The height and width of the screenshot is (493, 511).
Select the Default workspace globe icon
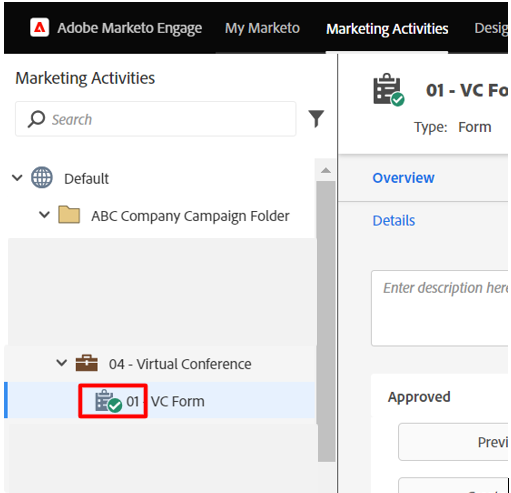pyautogui.click(x=42, y=178)
